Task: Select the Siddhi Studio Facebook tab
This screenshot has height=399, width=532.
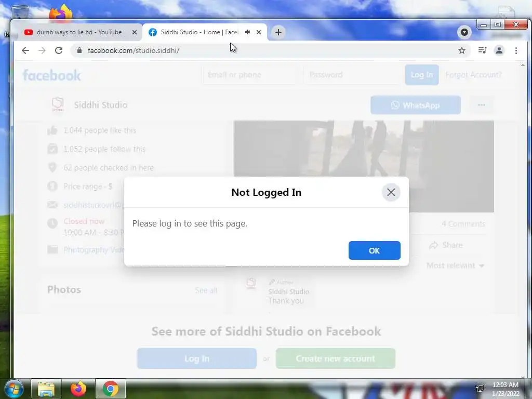Action: coord(199,32)
